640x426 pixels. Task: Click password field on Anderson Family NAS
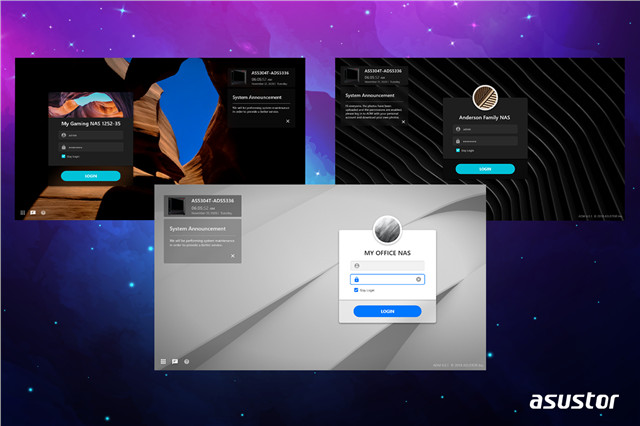click(x=485, y=141)
